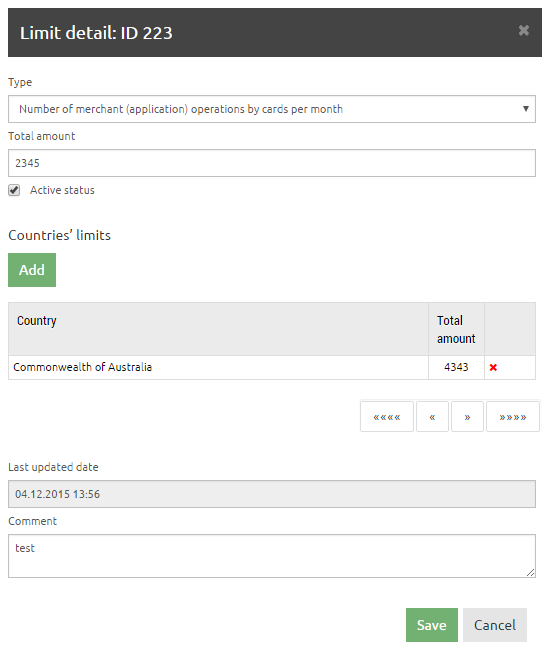This screenshot has height=655, width=546.
Task: Click the 4343 amount cell
Action: pos(456,368)
